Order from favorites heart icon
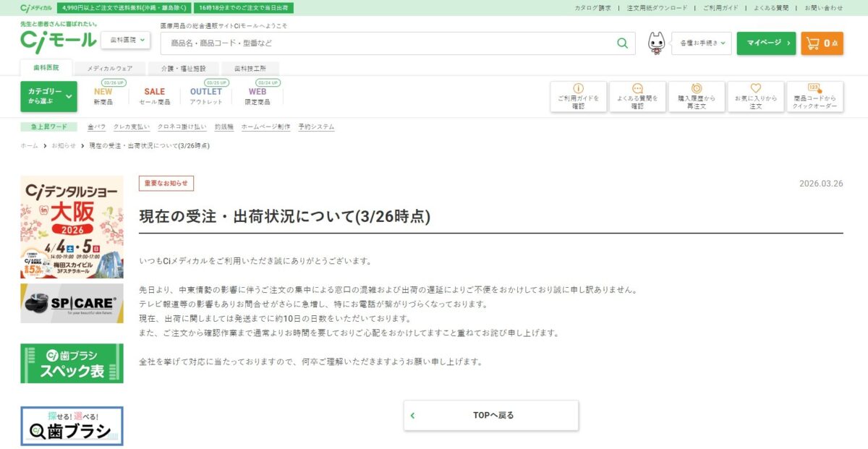The width and height of the screenshot is (868, 449). pos(756,96)
